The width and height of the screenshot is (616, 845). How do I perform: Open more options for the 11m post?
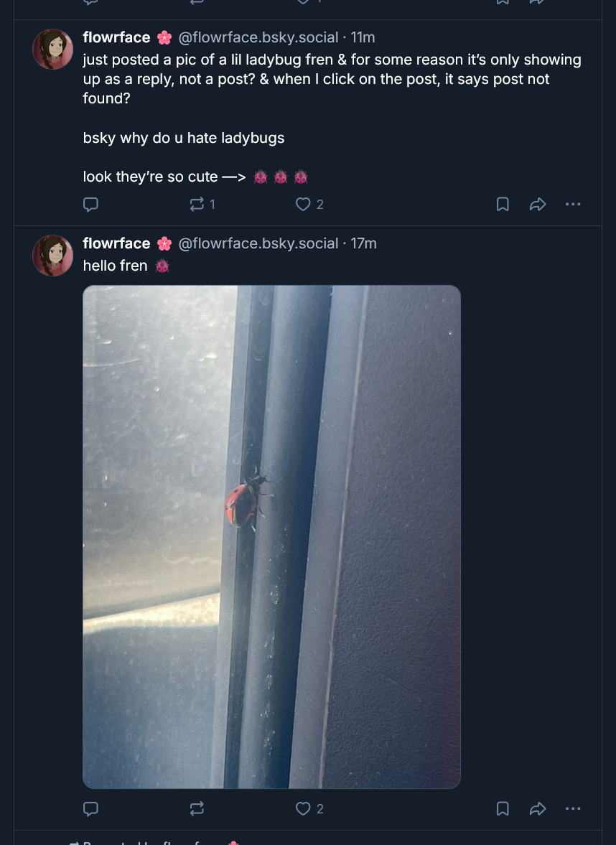572,205
